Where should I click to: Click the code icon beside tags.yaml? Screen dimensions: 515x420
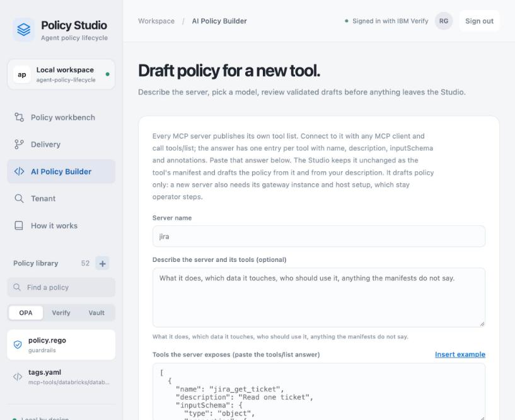(x=18, y=377)
